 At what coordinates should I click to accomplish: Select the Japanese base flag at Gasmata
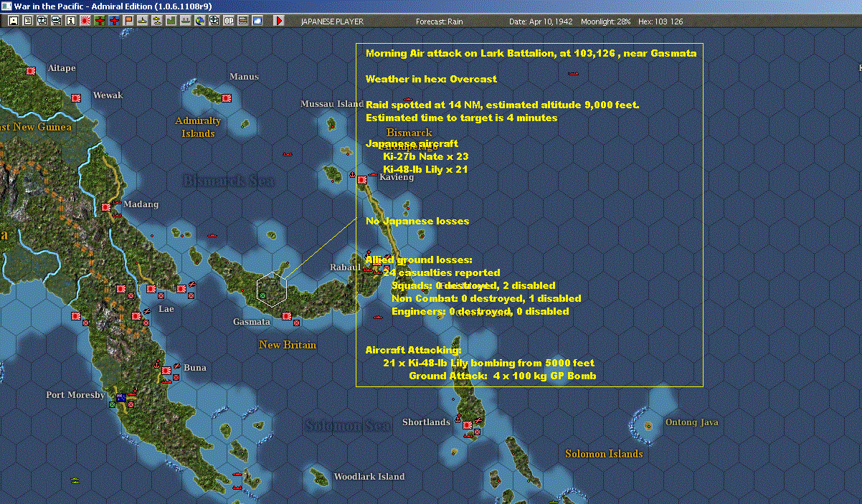click(287, 315)
